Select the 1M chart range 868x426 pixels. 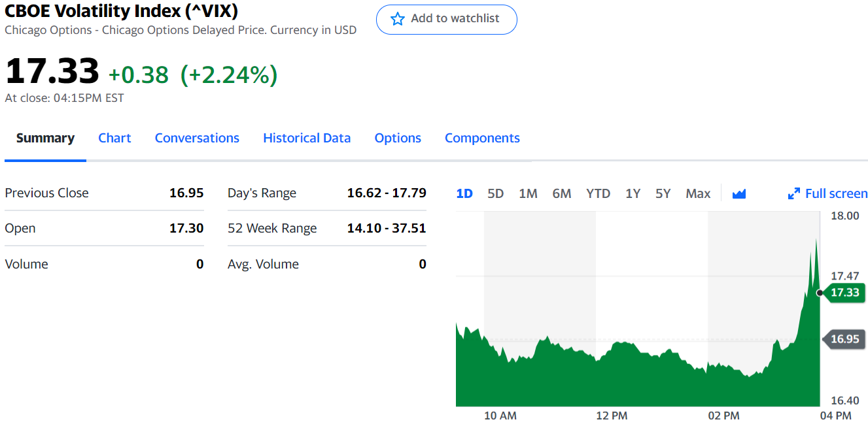pos(528,193)
